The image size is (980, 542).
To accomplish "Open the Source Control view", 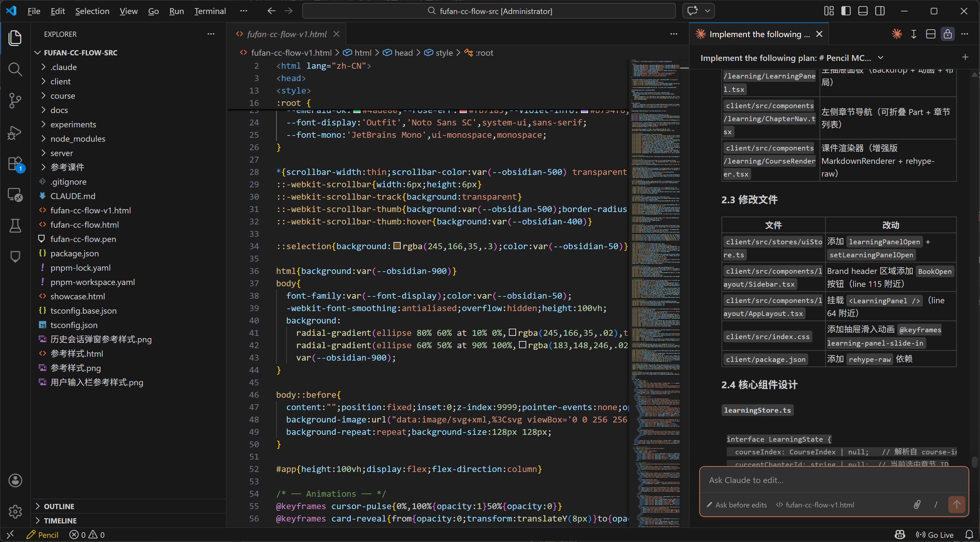I will tap(15, 101).
